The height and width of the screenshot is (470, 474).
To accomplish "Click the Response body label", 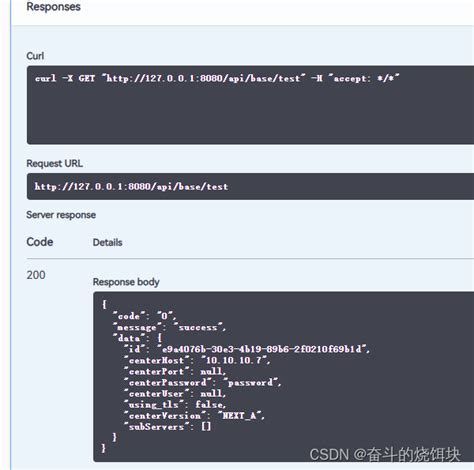I will (x=126, y=282).
